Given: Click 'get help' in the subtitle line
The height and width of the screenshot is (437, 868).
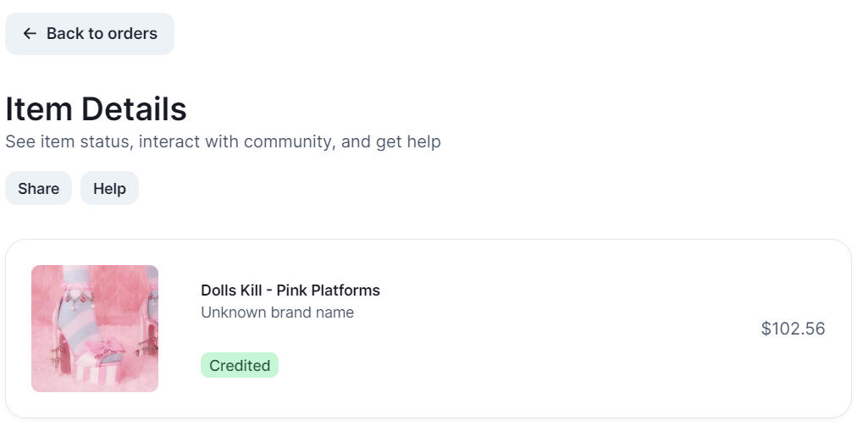Looking at the screenshot, I should (408, 141).
